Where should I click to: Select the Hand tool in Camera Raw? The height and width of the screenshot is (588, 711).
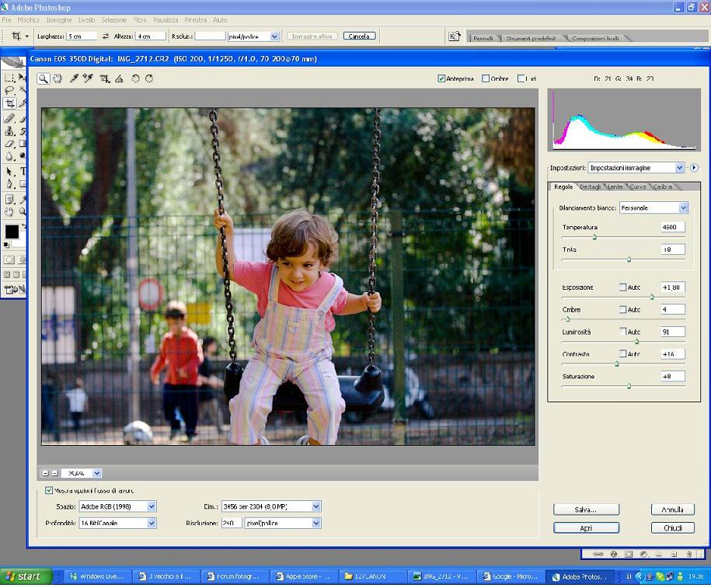(57, 78)
